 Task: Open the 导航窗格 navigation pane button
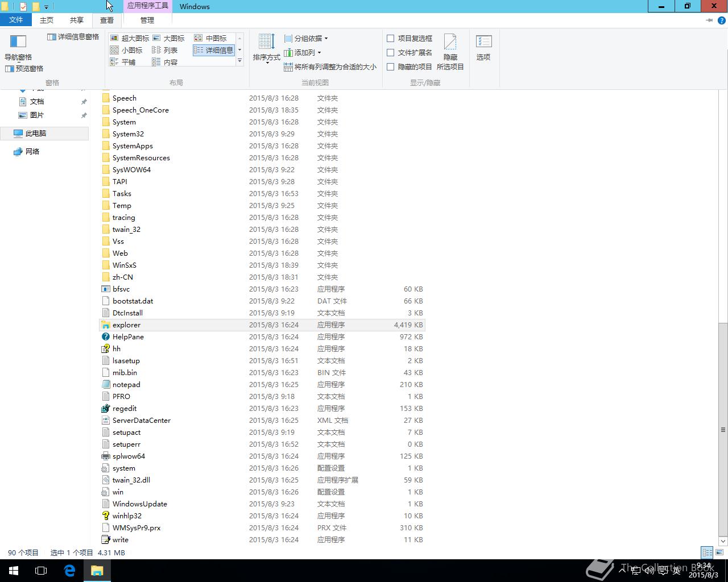[x=18, y=47]
